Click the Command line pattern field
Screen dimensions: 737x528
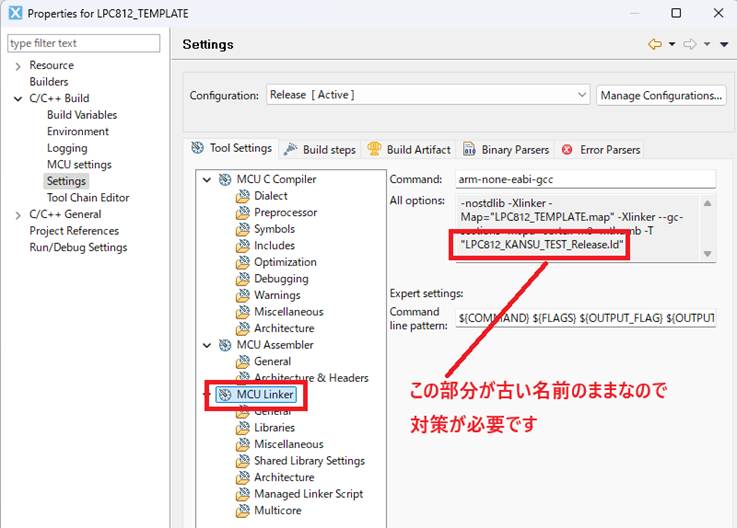[586, 318]
